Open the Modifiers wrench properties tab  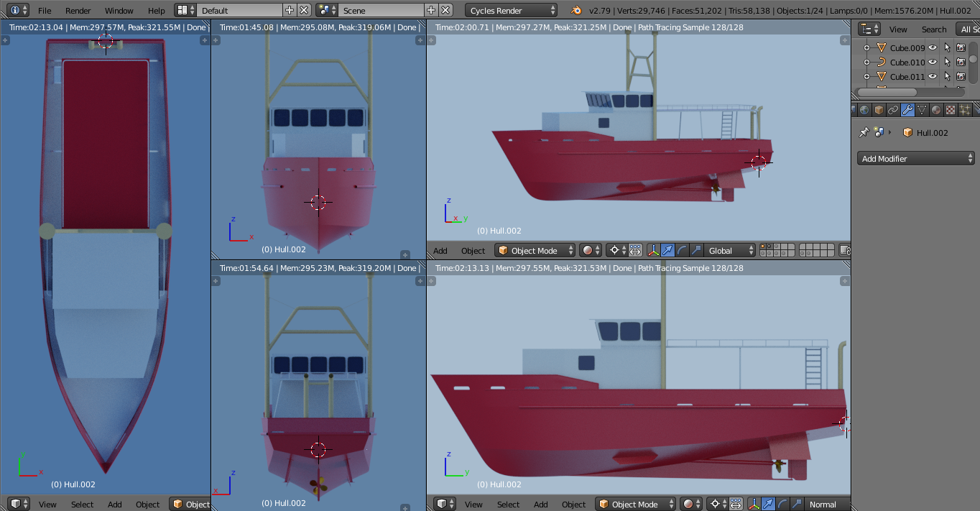point(907,110)
